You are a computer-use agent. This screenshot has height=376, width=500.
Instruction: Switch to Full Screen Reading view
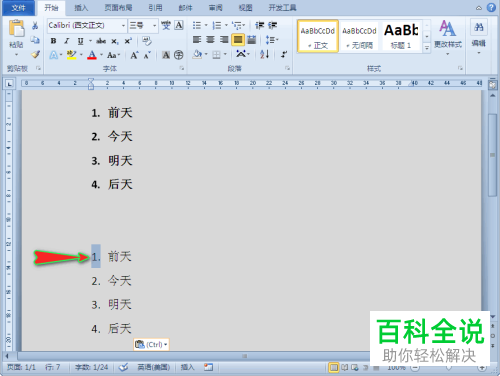(x=345, y=367)
